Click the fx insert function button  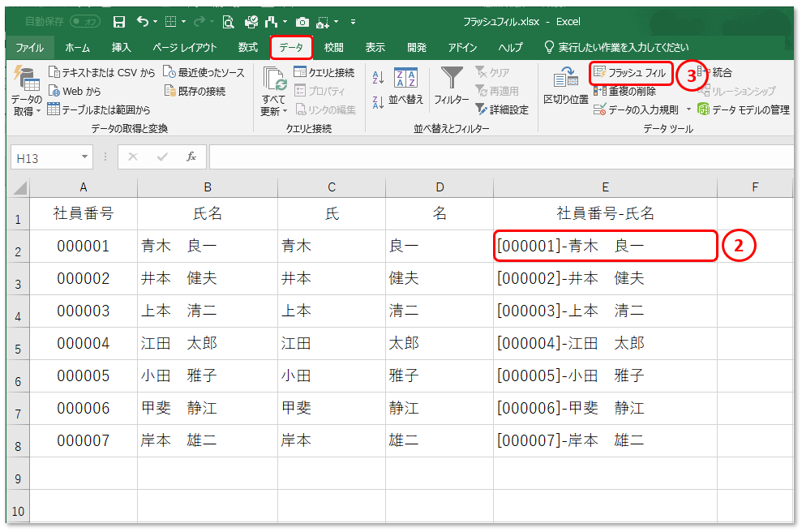pyautogui.click(x=191, y=157)
